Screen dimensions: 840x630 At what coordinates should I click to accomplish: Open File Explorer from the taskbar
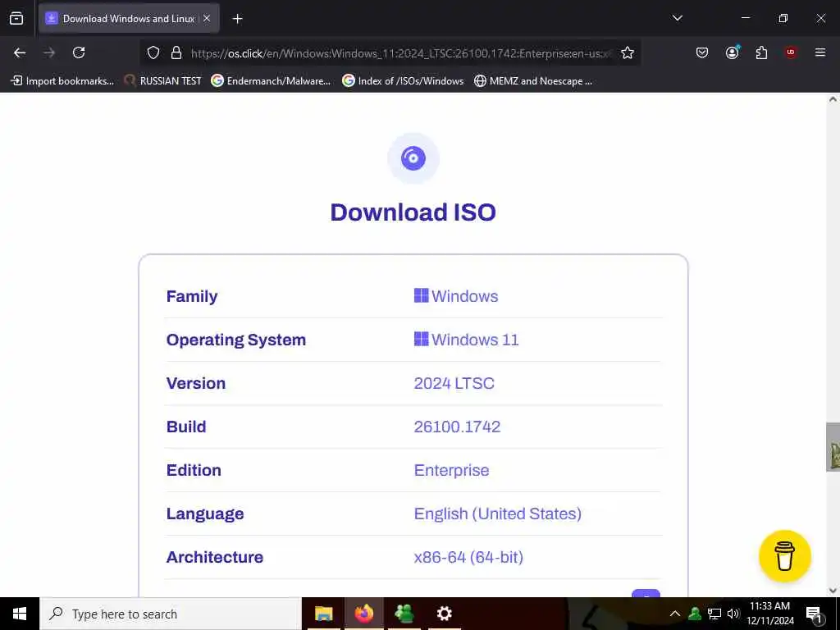323,614
